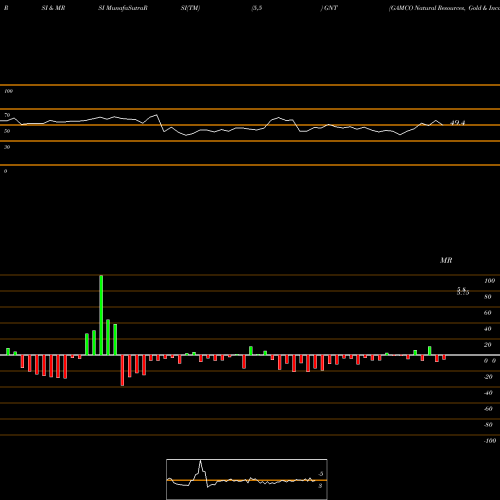This screenshot has height=500, width=500.
Task: Click the 'SI MunafaSutraR' header label
Action: pyautogui.click(x=123, y=8)
